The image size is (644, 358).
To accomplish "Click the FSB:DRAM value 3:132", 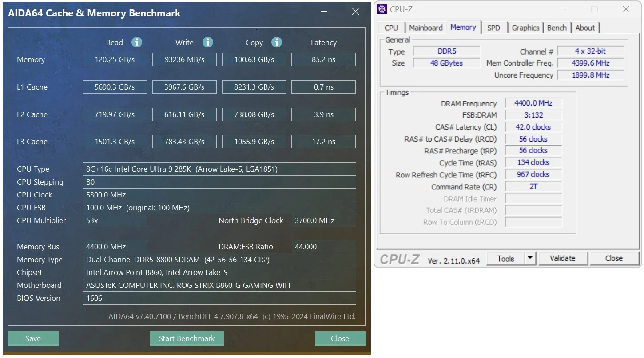I will (533, 115).
